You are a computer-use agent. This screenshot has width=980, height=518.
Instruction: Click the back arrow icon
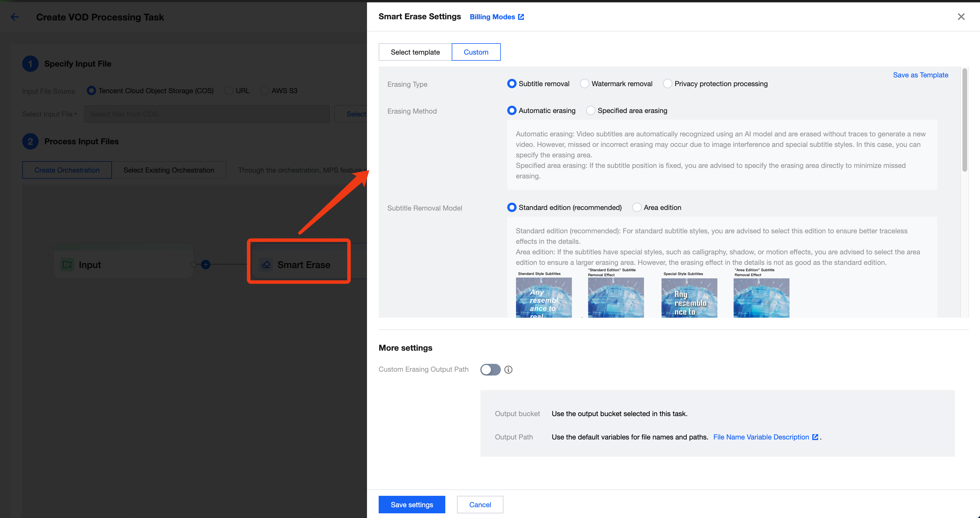click(x=14, y=17)
